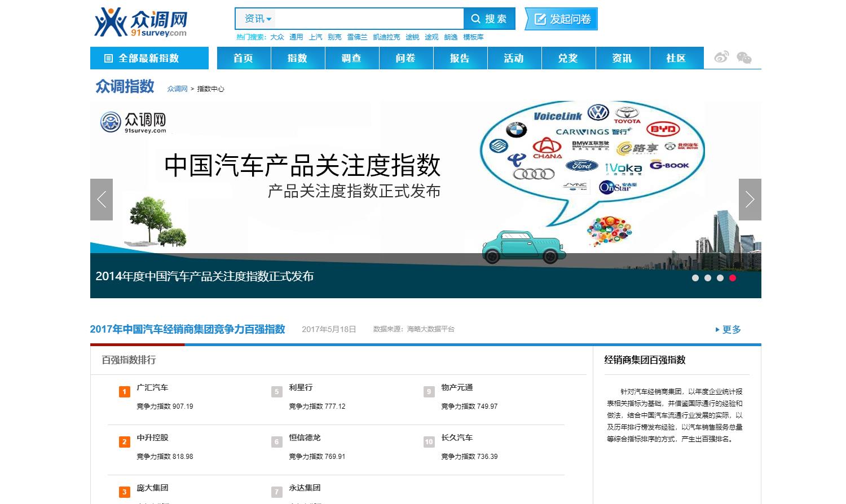Click the date 2017年5月18日
Image resolution: width=846 pixels, height=504 pixels.
(329, 329)
